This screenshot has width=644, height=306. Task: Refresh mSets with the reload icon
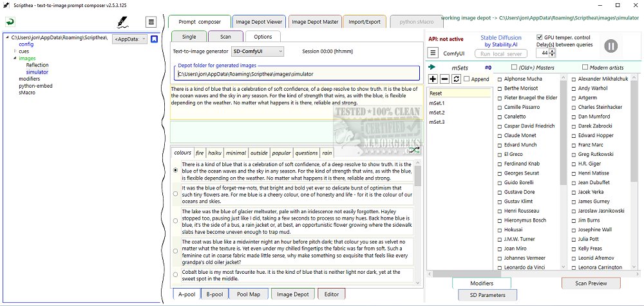coord(456,79)
